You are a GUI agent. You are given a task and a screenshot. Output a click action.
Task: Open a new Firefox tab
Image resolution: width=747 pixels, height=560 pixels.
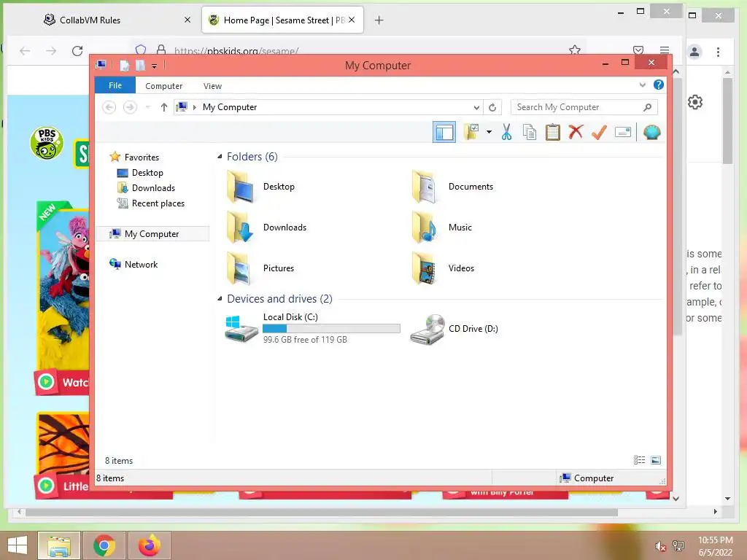tap(379, 20)
